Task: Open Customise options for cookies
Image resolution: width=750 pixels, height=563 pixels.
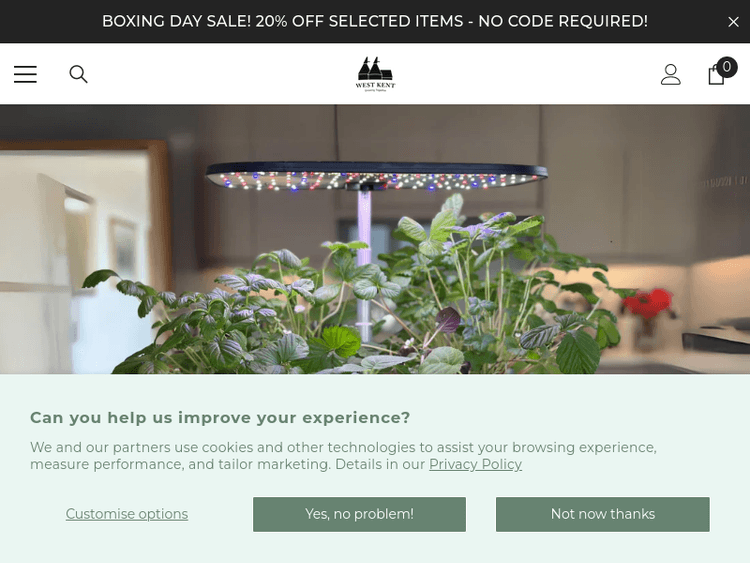Action: click(127, 514)
